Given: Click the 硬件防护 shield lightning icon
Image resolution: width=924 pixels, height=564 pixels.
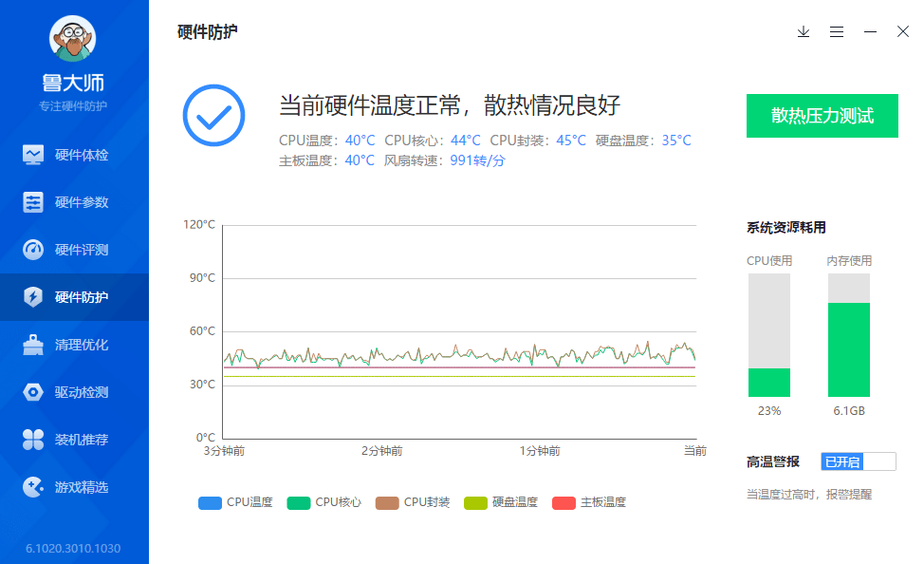Looking at the screenshot, I should pos(33,297).
